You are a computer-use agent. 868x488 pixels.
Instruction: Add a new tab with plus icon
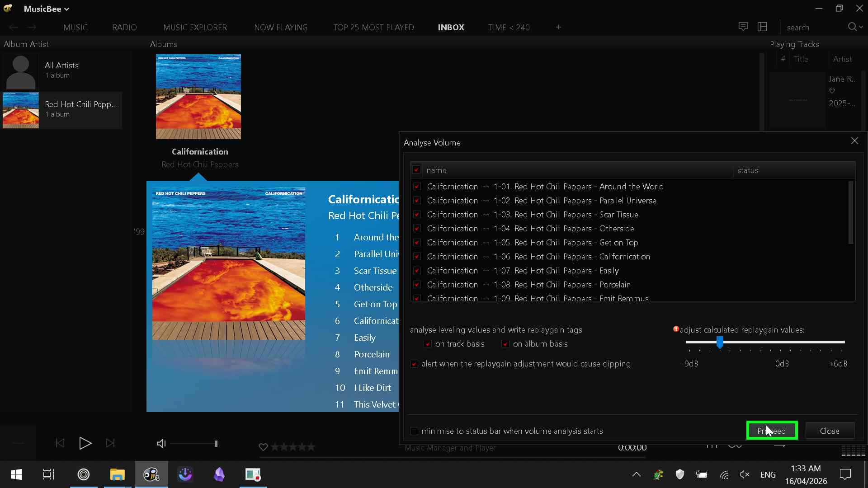558,27
